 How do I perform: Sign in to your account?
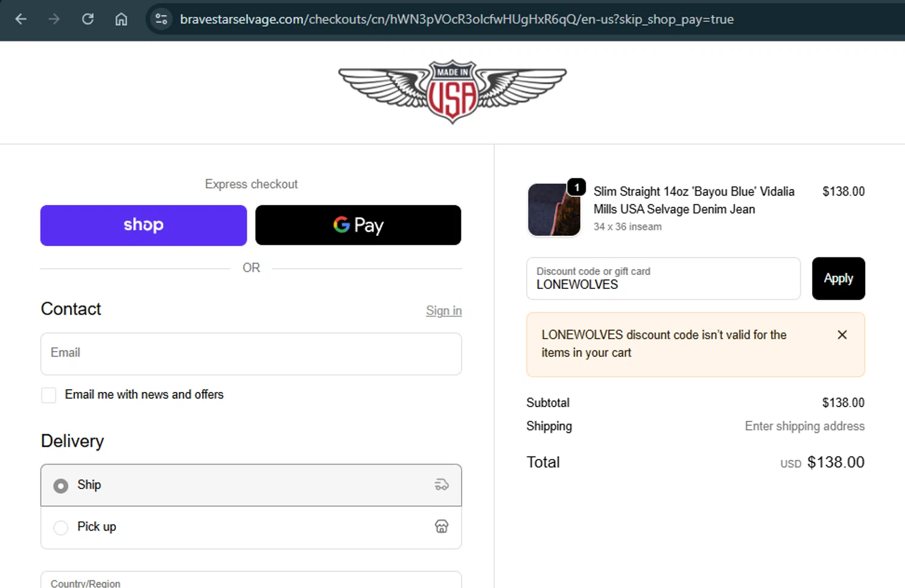click(x=443, y=311)
